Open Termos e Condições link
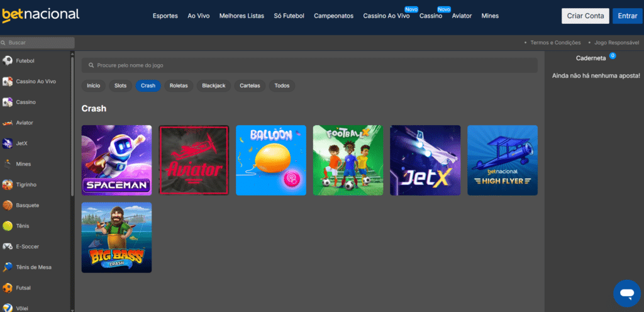The image size is (644, 312). 555,43
